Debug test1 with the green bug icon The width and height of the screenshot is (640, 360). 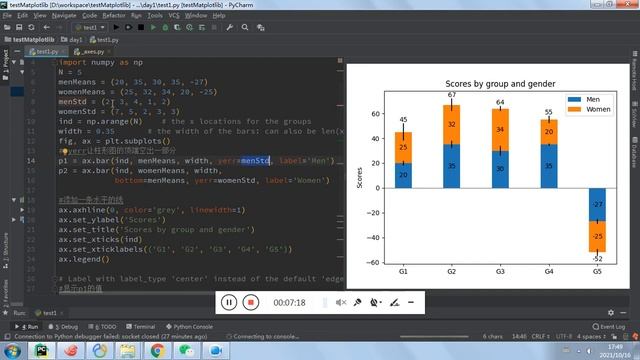click(x=165, y=27)
